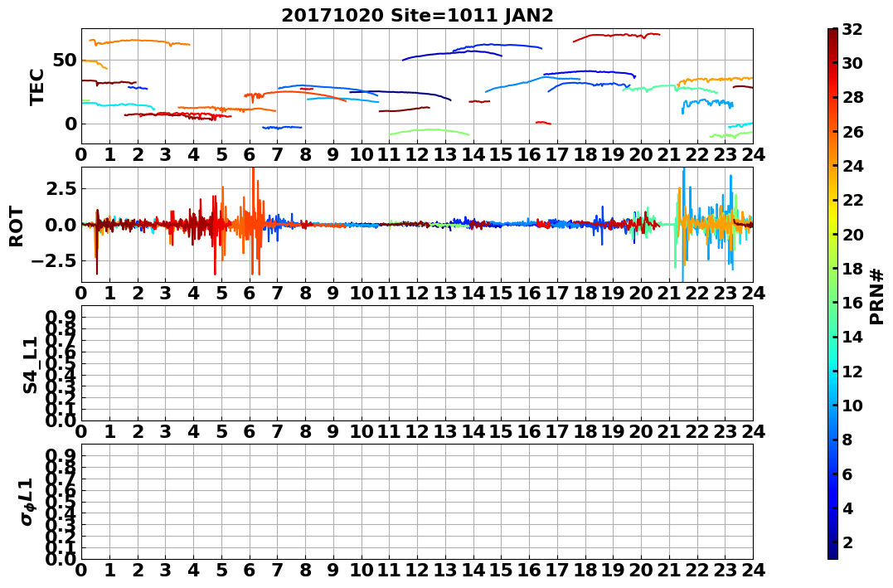Click the colorbar tick label 16
Screen dimensions: 893x588
point(852,303)
